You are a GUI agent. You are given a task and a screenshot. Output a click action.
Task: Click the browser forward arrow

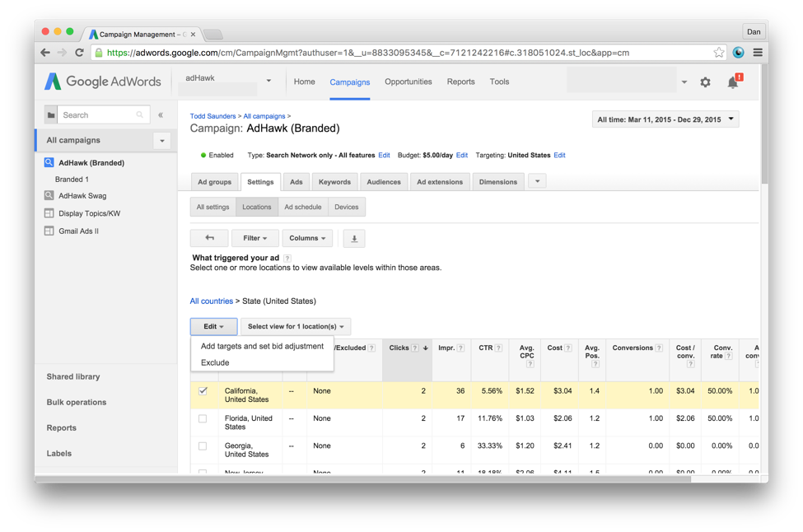click(x=62, y=52)
